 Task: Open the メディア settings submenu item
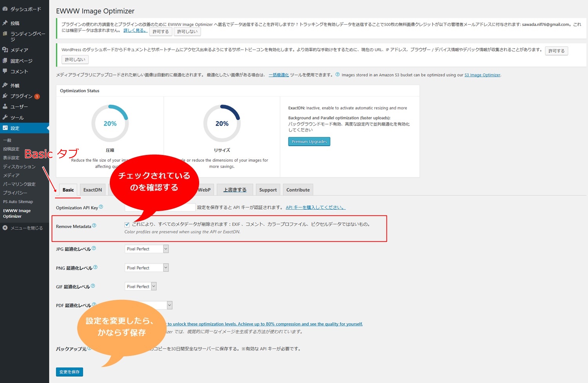(x=11, y=175)
